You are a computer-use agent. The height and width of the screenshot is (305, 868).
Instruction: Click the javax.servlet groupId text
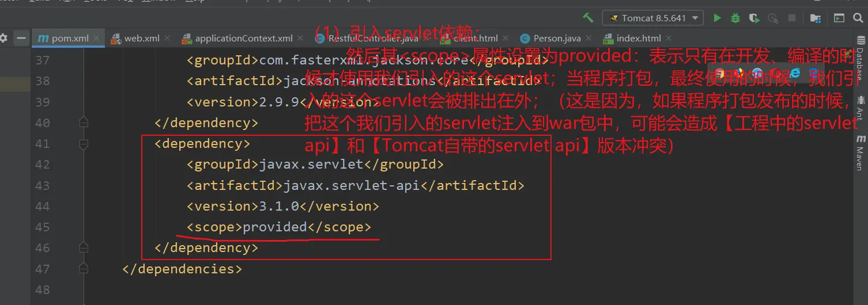coord(311,165)
